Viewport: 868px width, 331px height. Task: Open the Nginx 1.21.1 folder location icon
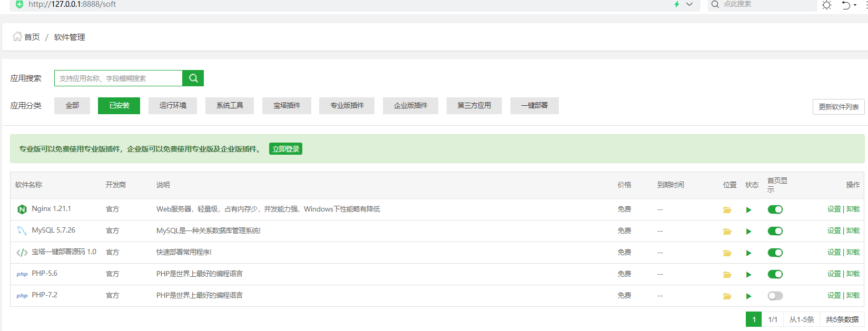727,210
